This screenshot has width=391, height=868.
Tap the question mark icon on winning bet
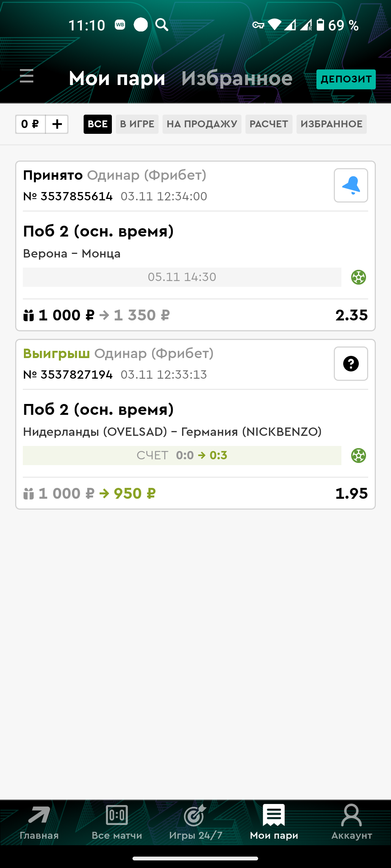coord(351,364)
